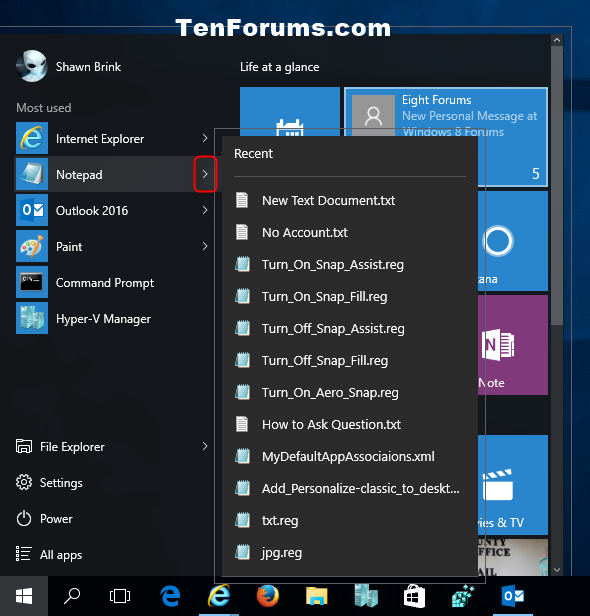Open Firefox from the taskbar
590x616 pixels.
(x=268, y=596)
